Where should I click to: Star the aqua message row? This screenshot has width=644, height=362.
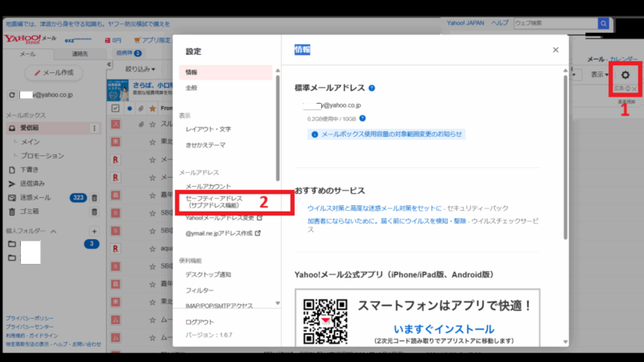click(x=152, y=249)
